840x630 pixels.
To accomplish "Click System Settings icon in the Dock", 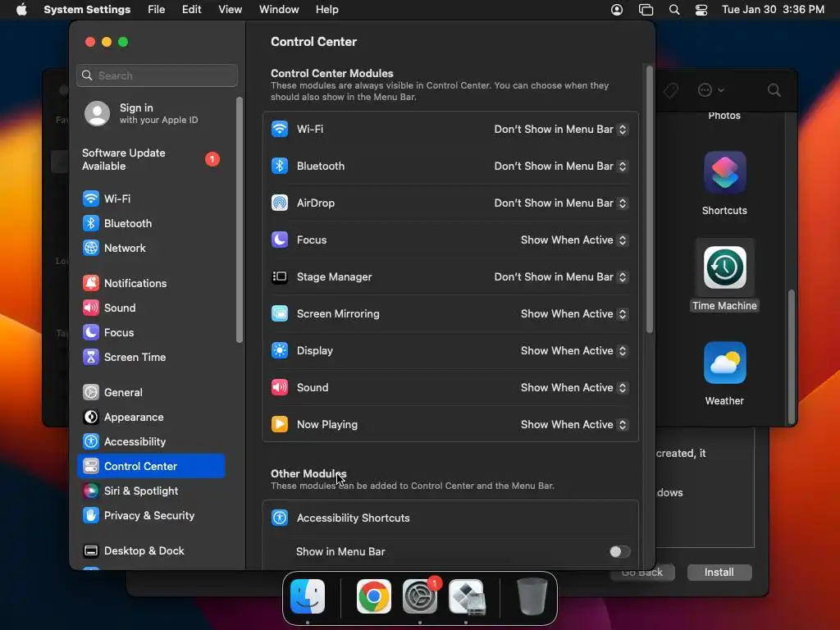I will coord(420,596).
